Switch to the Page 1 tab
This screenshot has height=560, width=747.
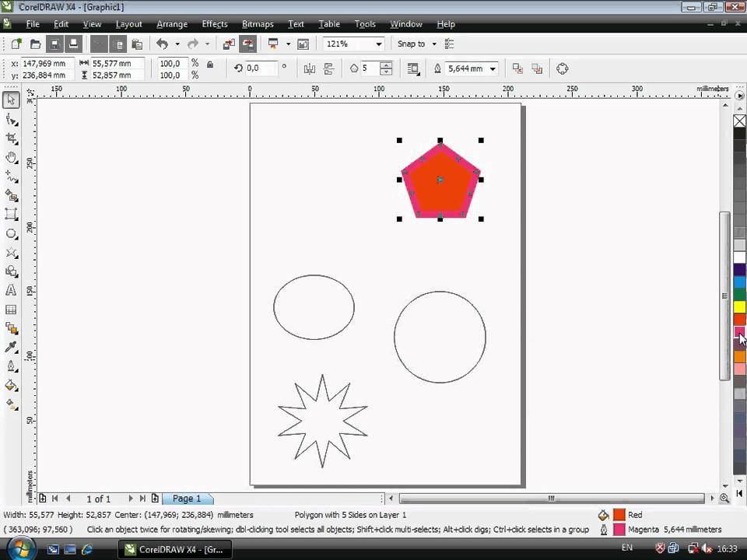[x=187, y=499]
